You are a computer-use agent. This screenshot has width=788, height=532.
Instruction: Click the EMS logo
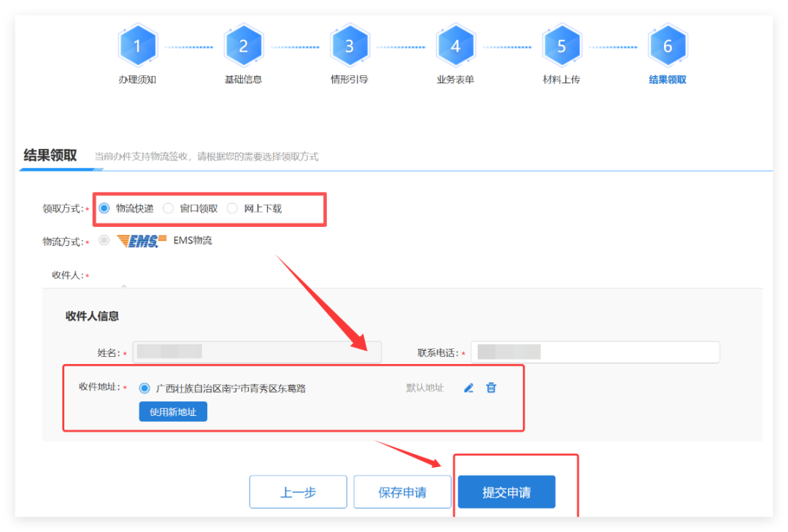137,241
